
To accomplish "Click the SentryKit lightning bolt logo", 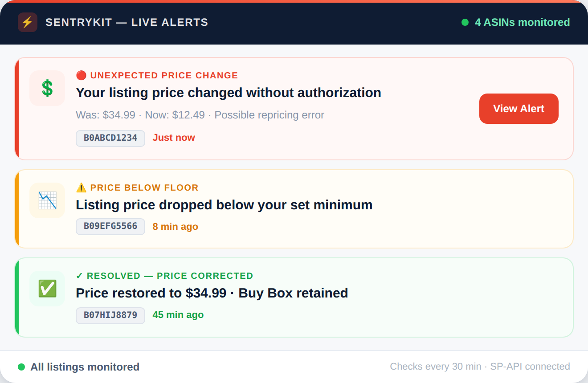I will click(x=28, y=22).
